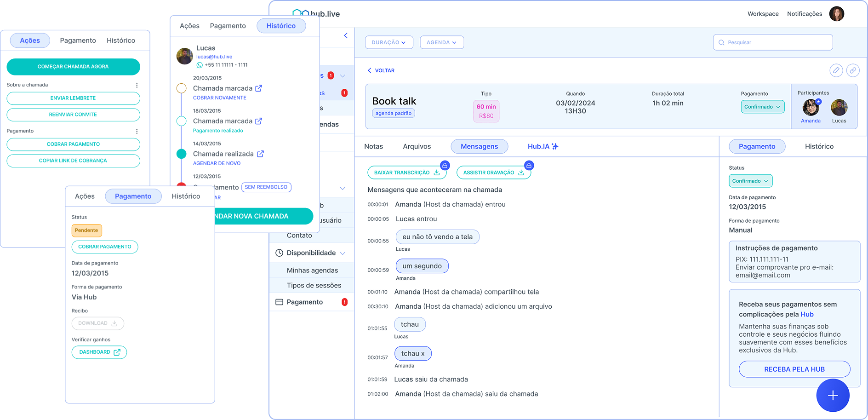Open the AGENDA filter dropdown
This screenshot has height=420, width=868.
coord(441,42)
